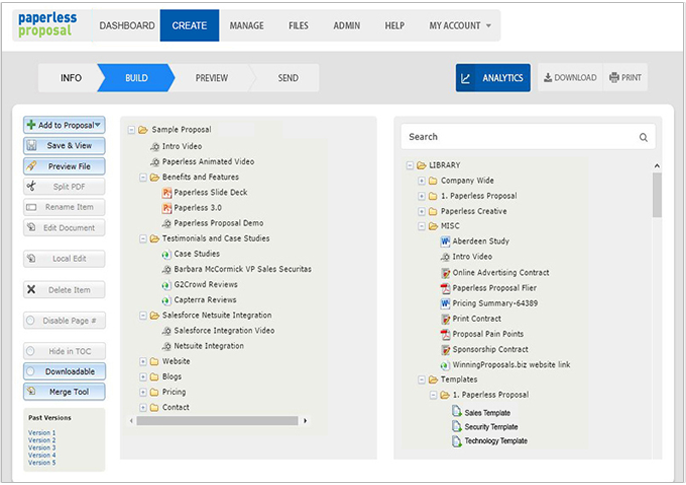Click the Edit Document button

pyautogui.click(x=64, y=227)
